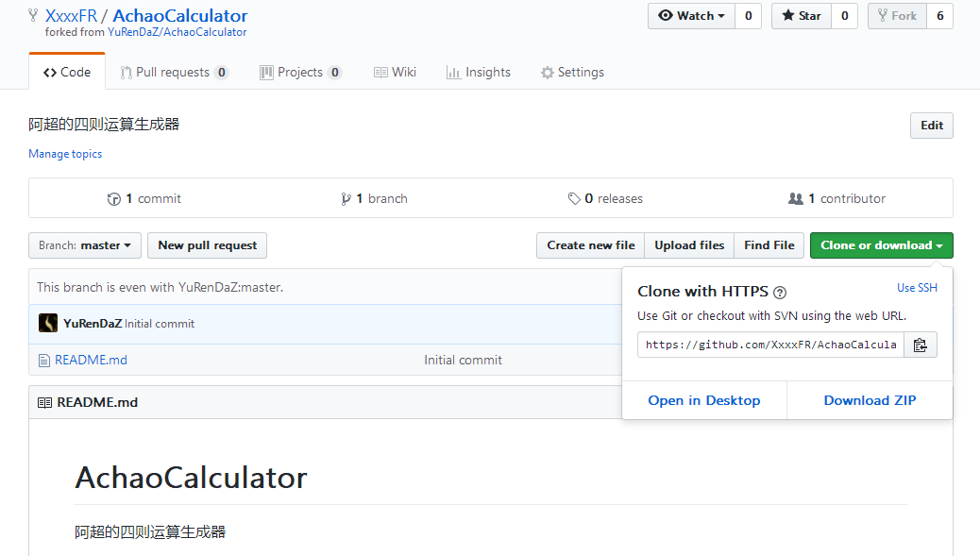This screenshot has height=556, width=980.
Task: Open the README.md file in file list
Action: (91, 360)
